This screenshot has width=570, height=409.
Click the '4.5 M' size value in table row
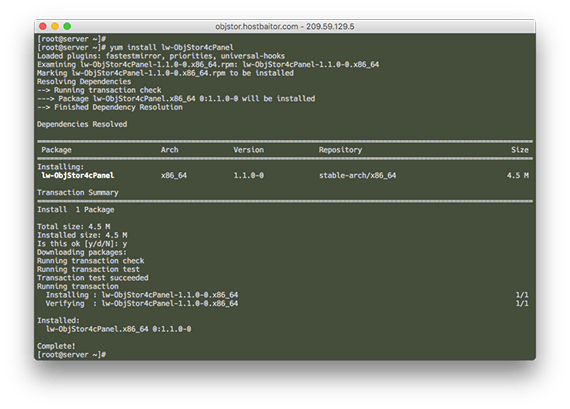[518, 176]
